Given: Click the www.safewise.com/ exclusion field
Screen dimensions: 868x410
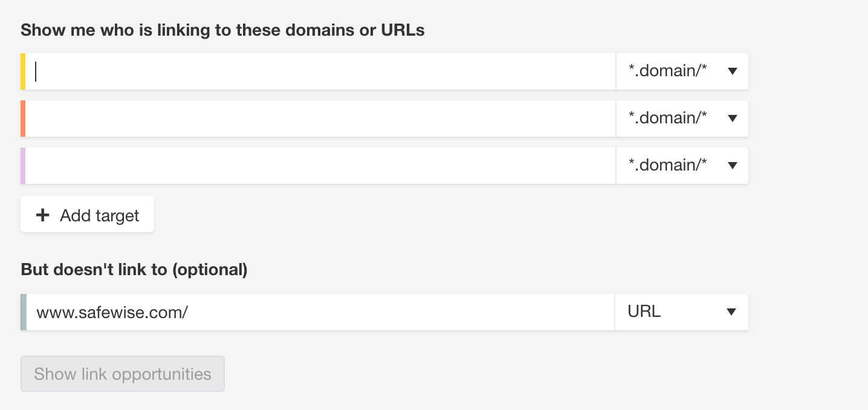Looking at the screenshot, I should 320,312.
